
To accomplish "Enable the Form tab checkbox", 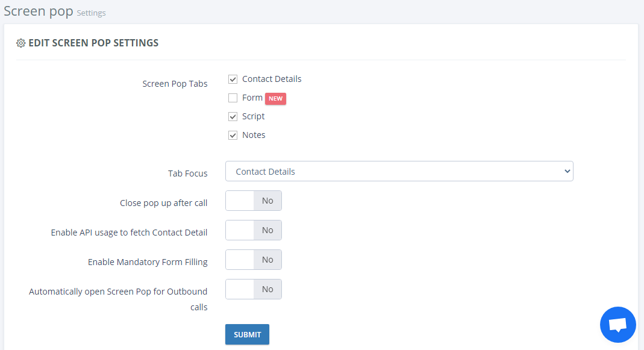I will pos(233,98).
